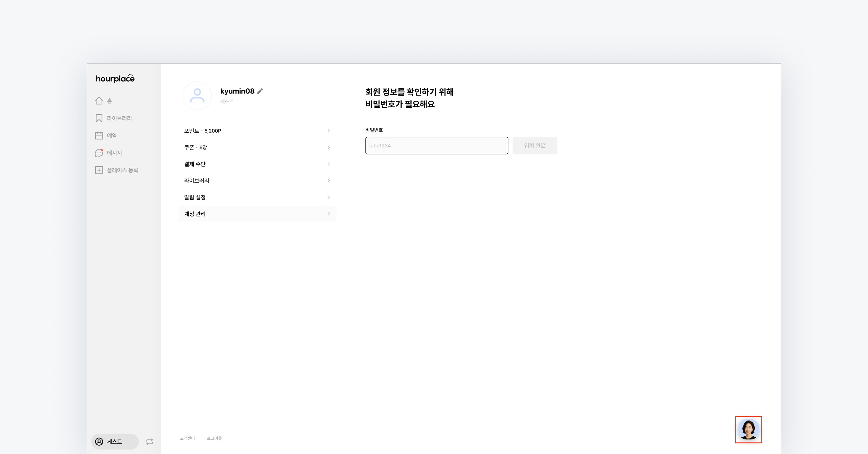Select the 계정 관리 menu item
The image size is (868, 454).
[195, 214]
